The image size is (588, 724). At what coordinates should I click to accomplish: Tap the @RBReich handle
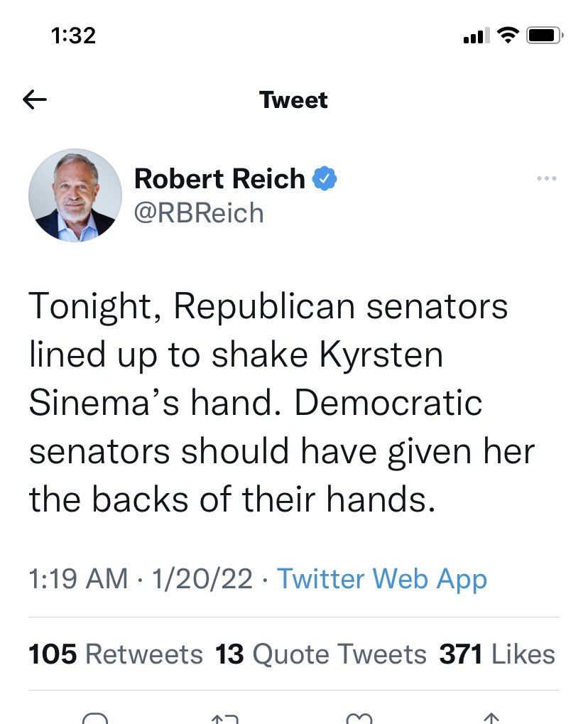(199, 212)
